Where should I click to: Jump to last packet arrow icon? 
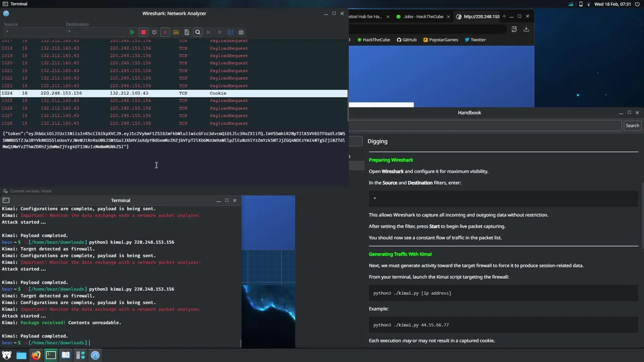click(219, 32)
